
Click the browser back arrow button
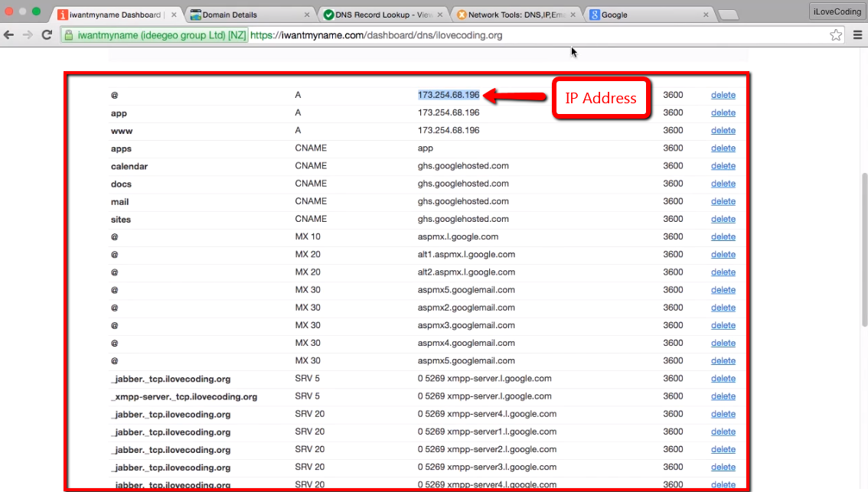(9, 35)
